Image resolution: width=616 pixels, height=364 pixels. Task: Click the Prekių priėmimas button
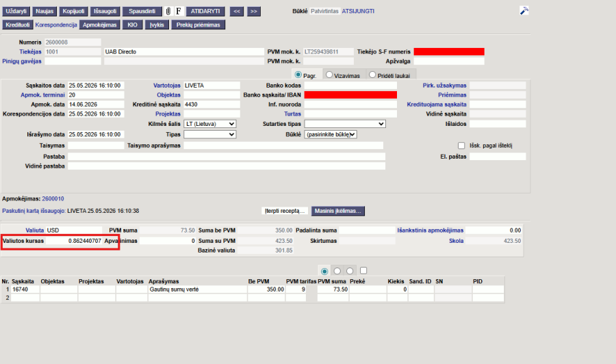point(198,25)
